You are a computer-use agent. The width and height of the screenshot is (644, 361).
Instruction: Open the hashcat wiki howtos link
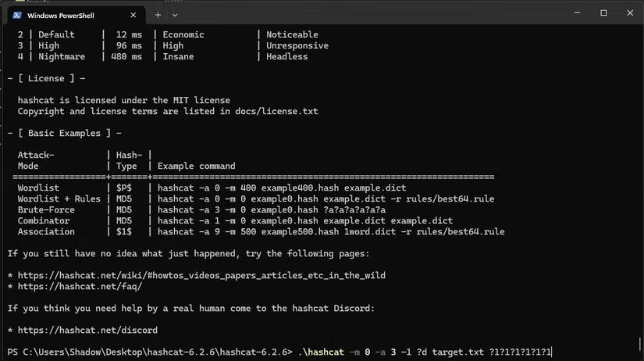(x=201, y=275)
